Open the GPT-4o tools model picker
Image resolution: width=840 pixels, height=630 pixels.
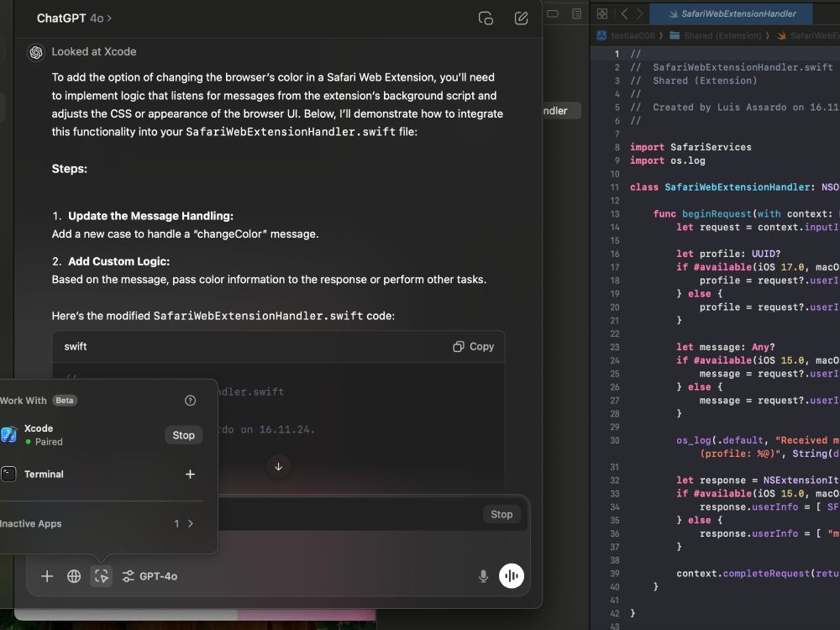[150, 576]
